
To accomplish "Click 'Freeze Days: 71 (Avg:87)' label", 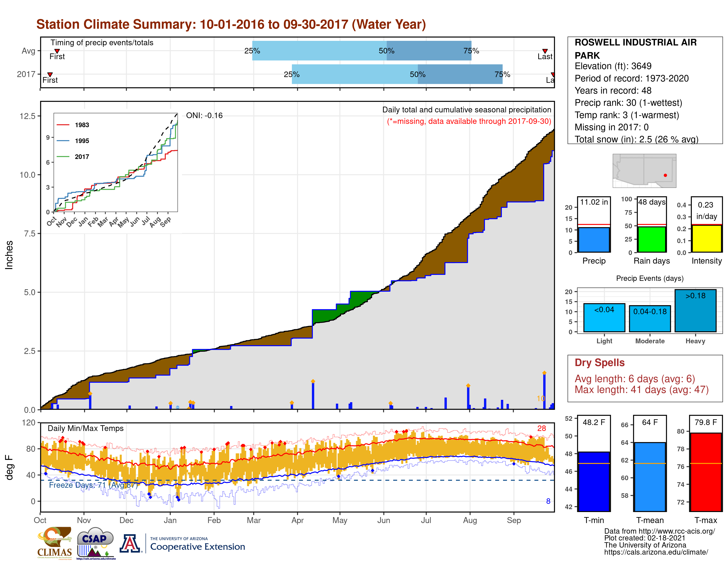I will pyautogui.click(x=93, y=485).
